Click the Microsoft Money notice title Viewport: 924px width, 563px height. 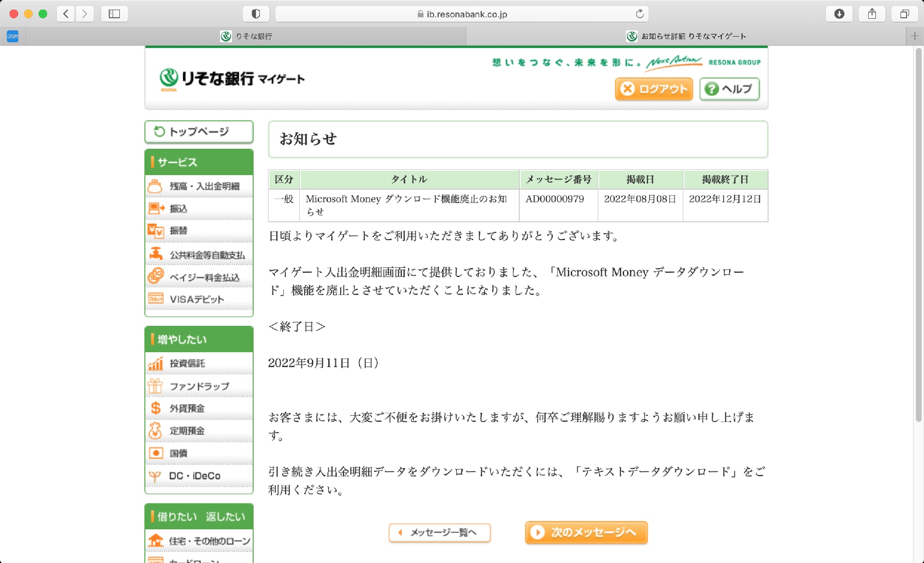[406, 205]
